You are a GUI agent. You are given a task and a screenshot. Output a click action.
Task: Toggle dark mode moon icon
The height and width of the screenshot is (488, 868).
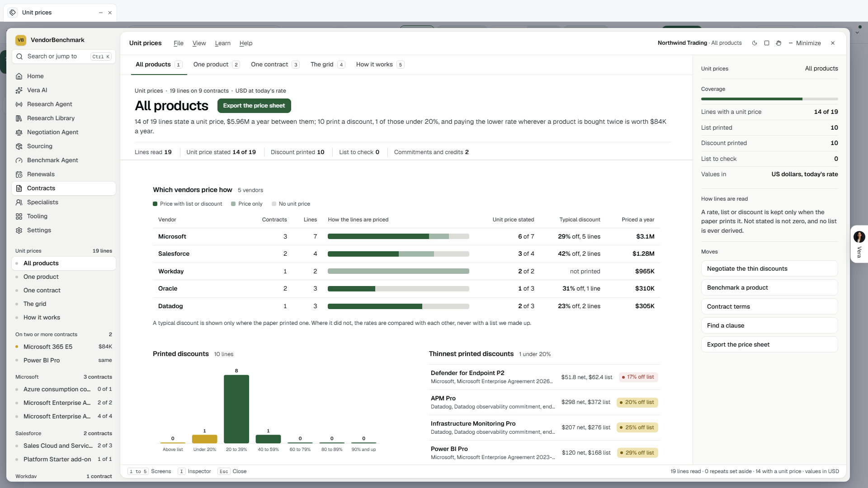point(755,43)
